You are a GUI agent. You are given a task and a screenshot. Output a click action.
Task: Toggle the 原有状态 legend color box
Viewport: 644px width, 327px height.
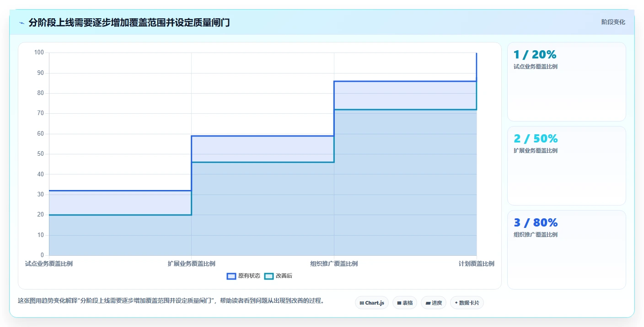click(x=231, y=276)
